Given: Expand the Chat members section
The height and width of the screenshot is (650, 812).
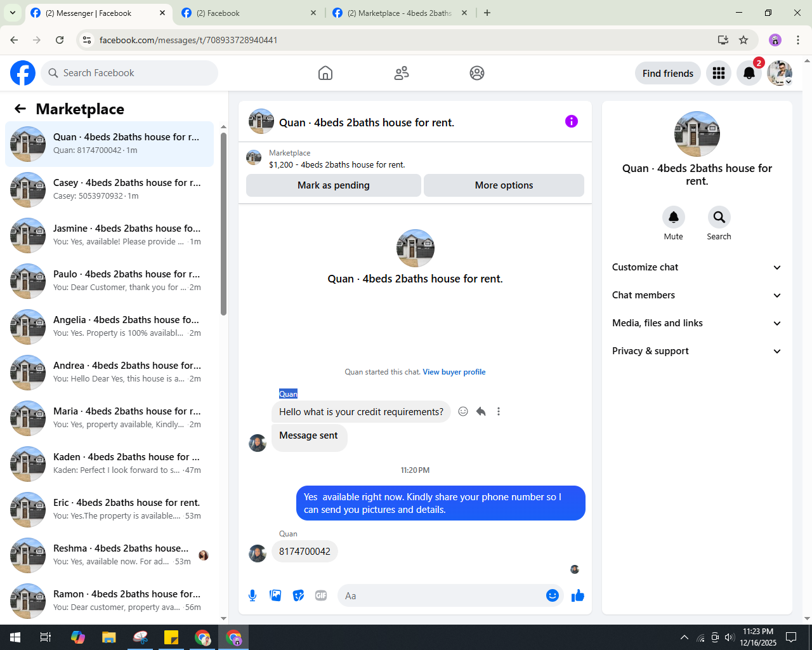Looking at the screenshot, I should [x=697, y=295].
